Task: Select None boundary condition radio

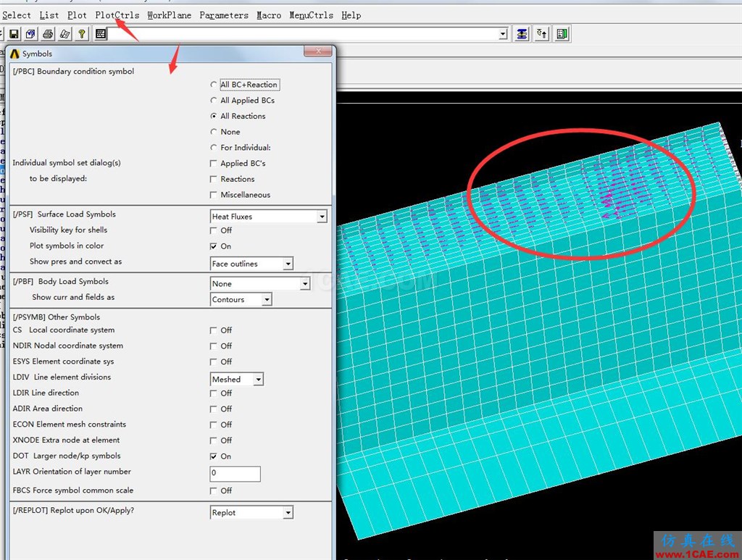Action: [214, 132]
